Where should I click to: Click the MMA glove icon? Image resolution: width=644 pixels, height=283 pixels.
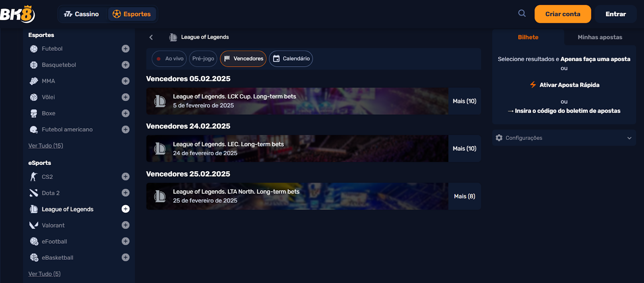coord(34,81)
